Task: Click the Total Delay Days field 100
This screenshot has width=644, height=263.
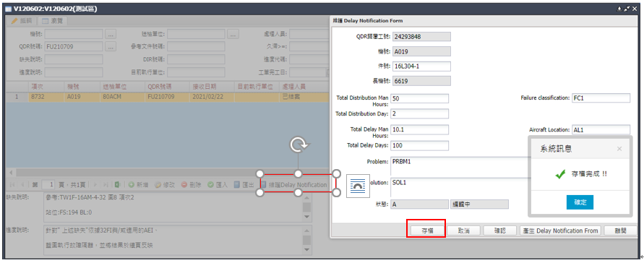Action: point(420,145)
